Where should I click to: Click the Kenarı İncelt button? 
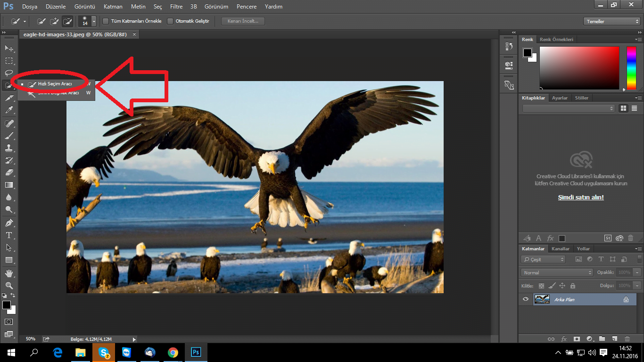pyautogui.click(x=243, y=21)
